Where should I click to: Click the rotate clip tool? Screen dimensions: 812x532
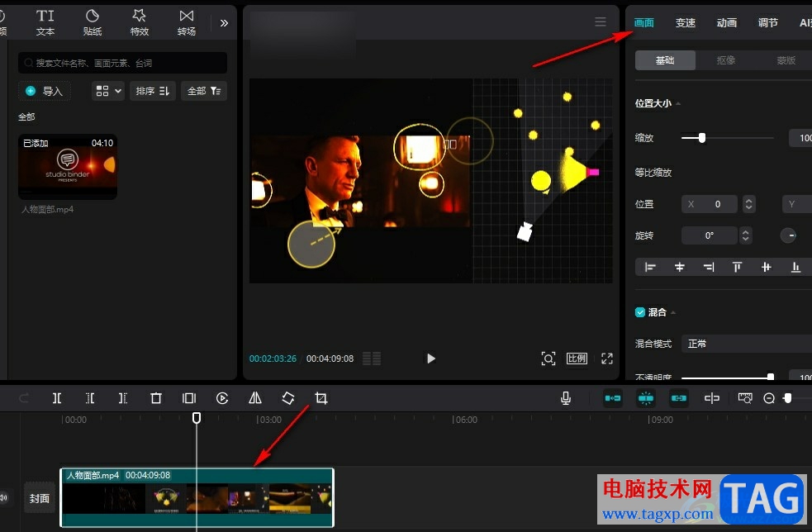tap(288, 398)
